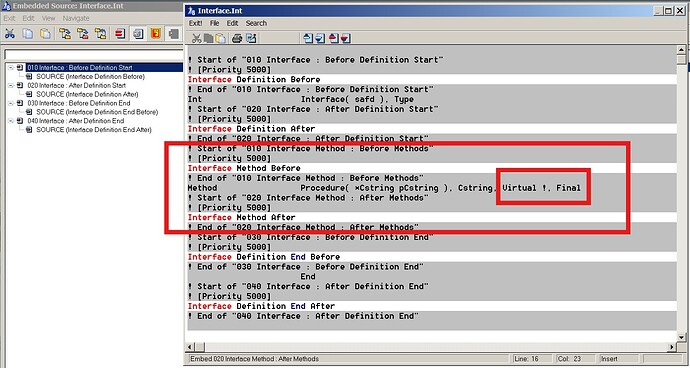Image resolution: width=690 pixels, height=368 pixels.
Task: Click the editor vertical scrollbar down arrow
Action: [681, 338]
